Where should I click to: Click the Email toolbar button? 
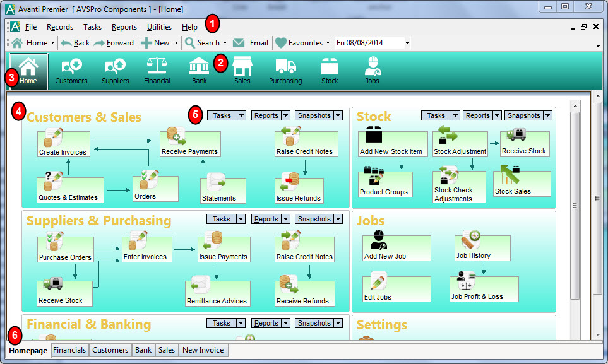tap(251, 43)
